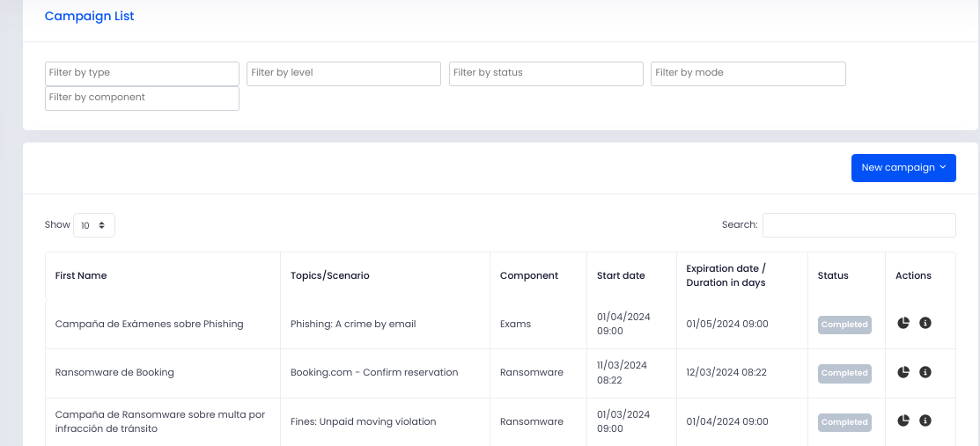Image resolution: width=980 pixels, height=446 pixels.
Task: Click the Campaign List heading link
Action: [x=90, y=16]
